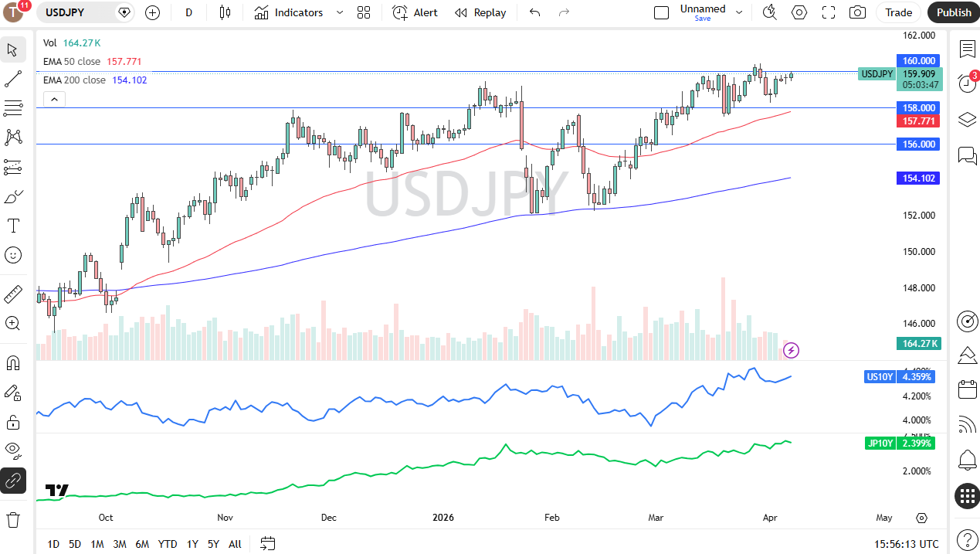Viewport: 980px width, 554px height.
Task: Open the user profile avatar menu
Action: tap(14, 12)
